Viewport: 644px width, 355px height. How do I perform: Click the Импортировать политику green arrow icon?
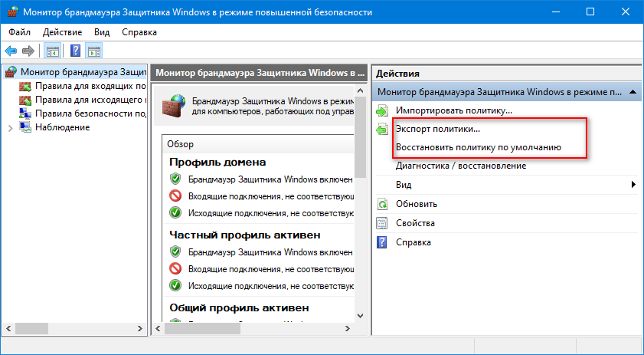pos(382,110)
